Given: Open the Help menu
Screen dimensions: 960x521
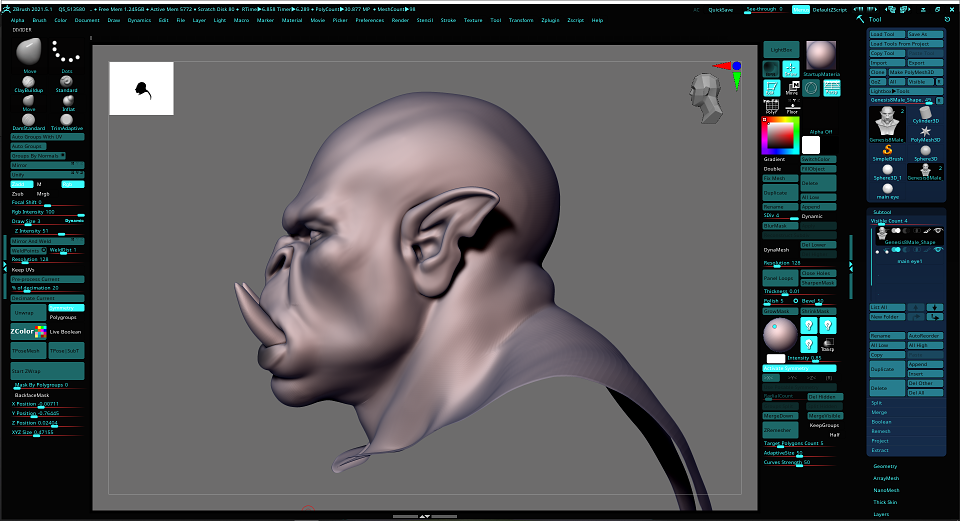Looking at the screenshot, I should coord(597,20).
